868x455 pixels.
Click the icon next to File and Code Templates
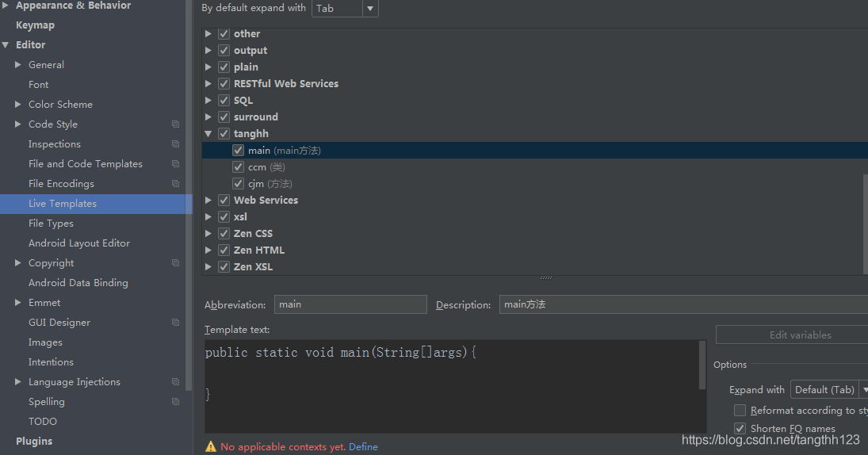pyautogui.click(x=175, y=164)
